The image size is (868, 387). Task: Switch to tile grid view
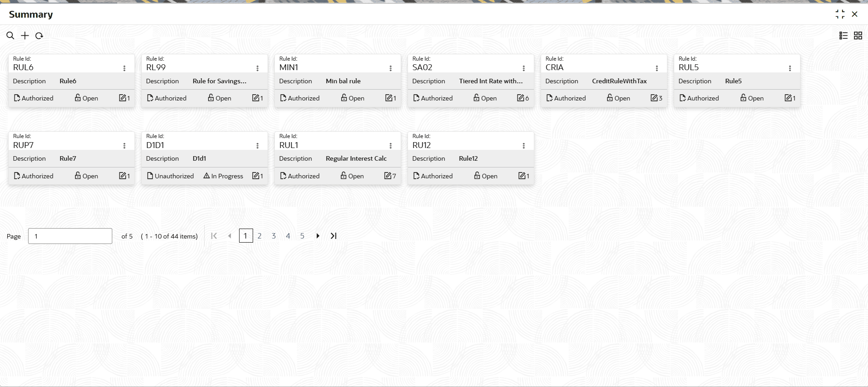[858, 35]
